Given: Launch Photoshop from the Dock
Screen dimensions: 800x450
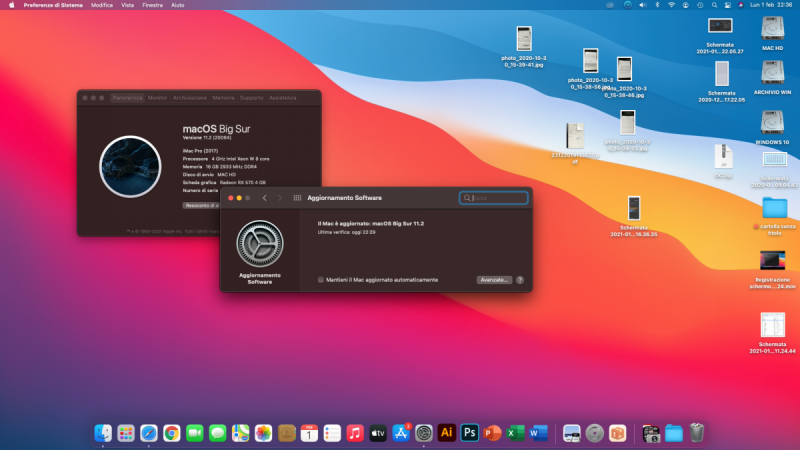Looking at the screenshot, I should point(468,433).
